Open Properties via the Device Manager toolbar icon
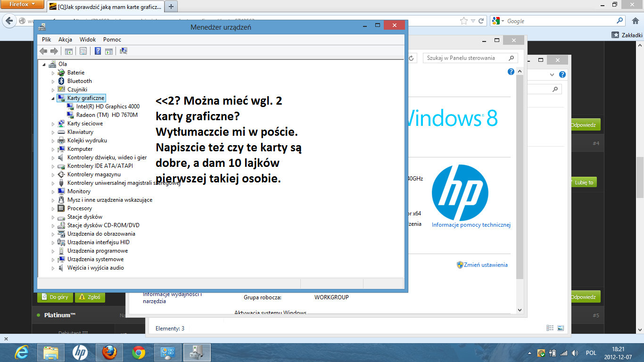Viewport: 644px width, 362px height. [83, 51]
